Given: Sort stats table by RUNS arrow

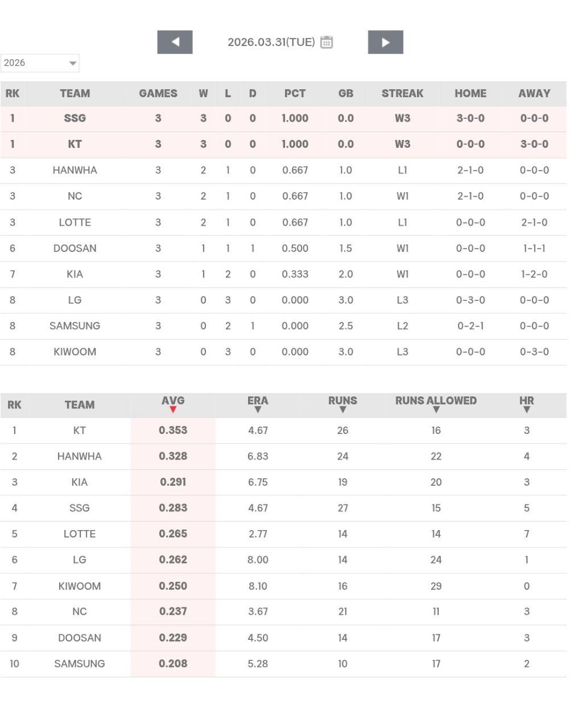Looking at the screenshot, I should [x=342, y=409].
